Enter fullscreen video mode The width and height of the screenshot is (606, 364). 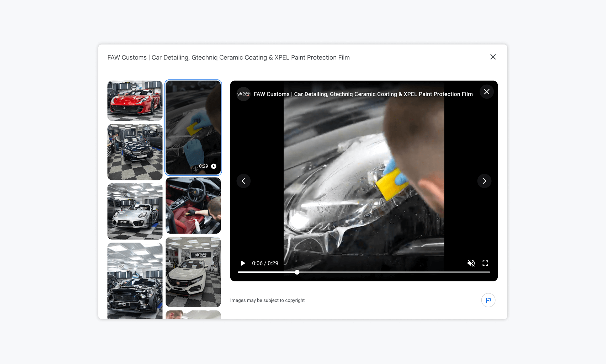pos(485,263)
